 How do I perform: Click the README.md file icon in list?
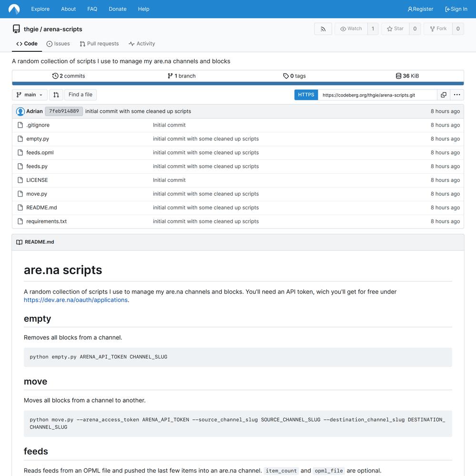[x=20, y=208]
